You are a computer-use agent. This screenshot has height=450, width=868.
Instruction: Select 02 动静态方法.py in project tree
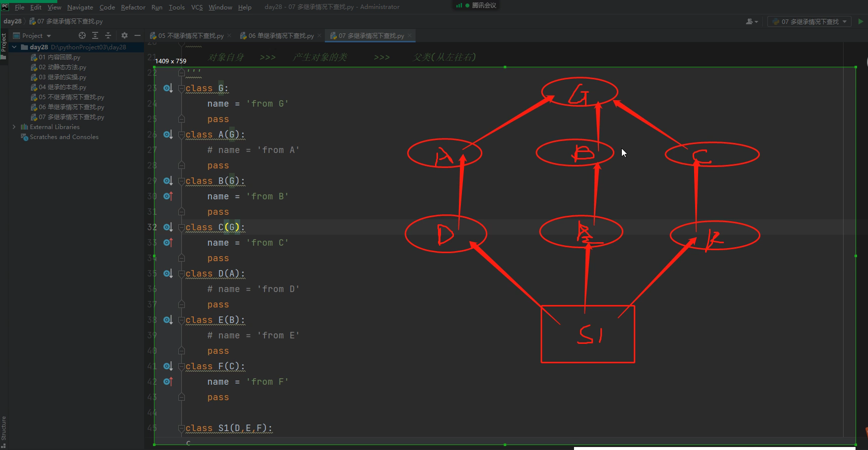tap(58, 67)
